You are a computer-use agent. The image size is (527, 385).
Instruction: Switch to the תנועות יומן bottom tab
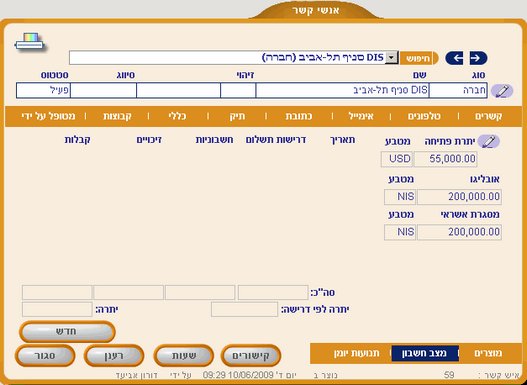[357, 353]
